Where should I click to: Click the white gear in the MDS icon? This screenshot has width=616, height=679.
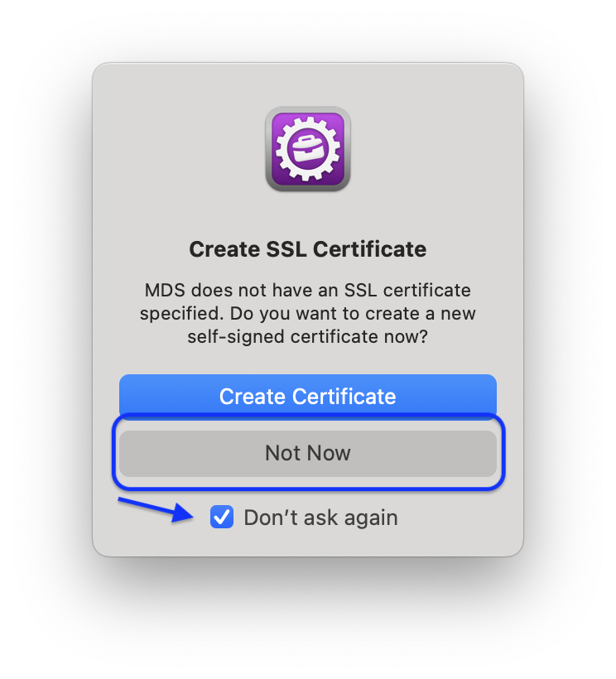click(x=308, y=148)
